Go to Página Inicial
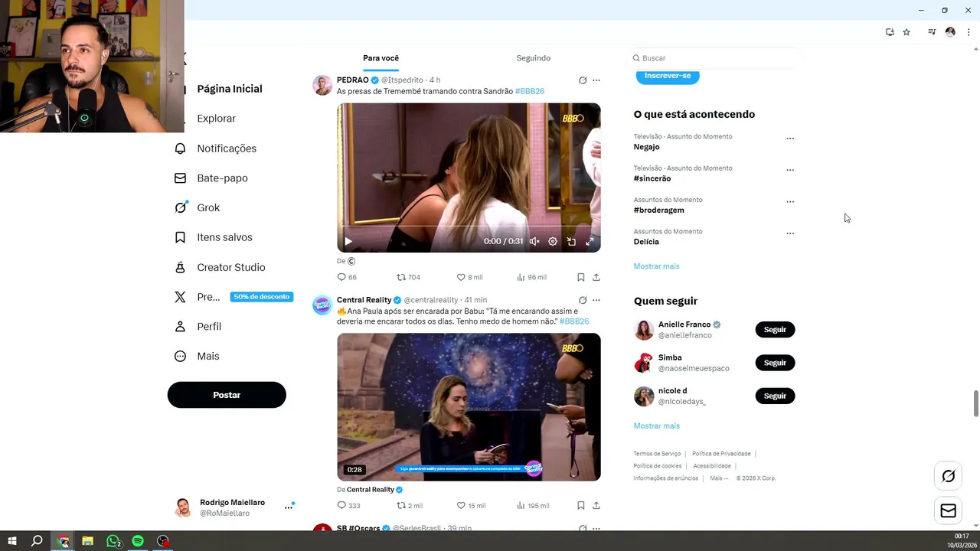The image size is (980, 551). point(230,89)
